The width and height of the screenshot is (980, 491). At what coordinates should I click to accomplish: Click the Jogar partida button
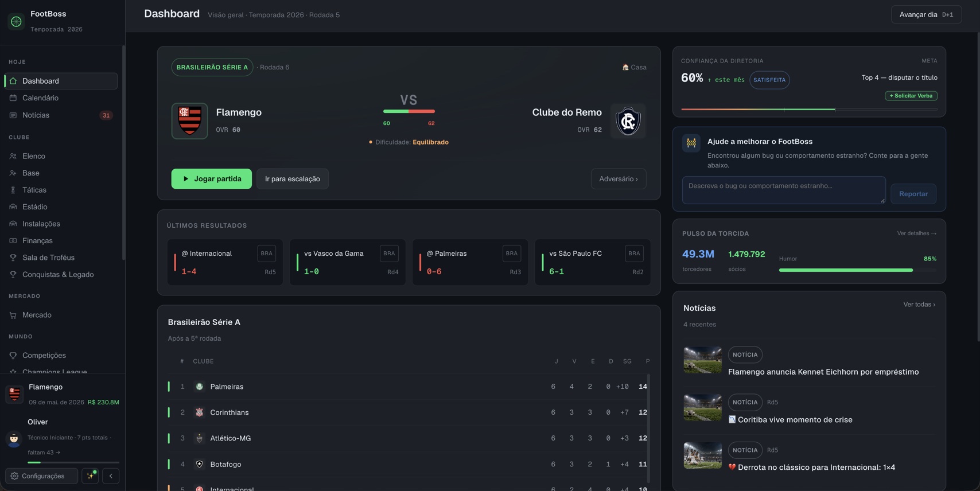tap(211, 179)
